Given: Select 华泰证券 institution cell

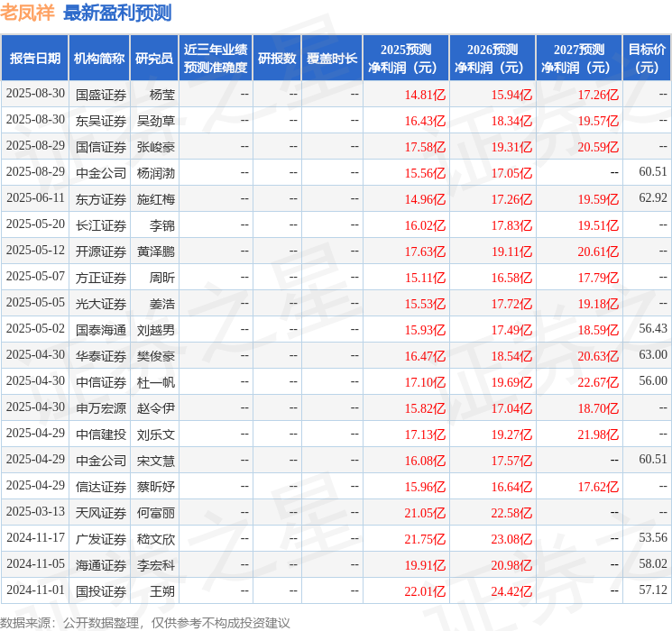Looking at the screenshot, I should tap(101, 356).
